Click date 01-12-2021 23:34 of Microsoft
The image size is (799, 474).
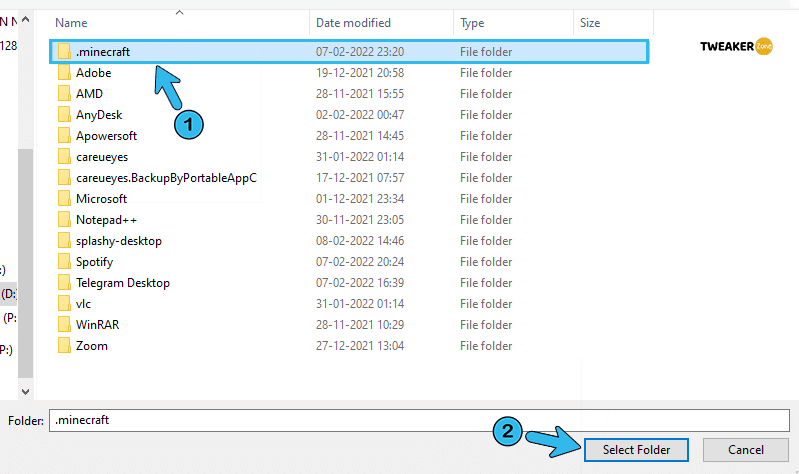pos(360,199)
